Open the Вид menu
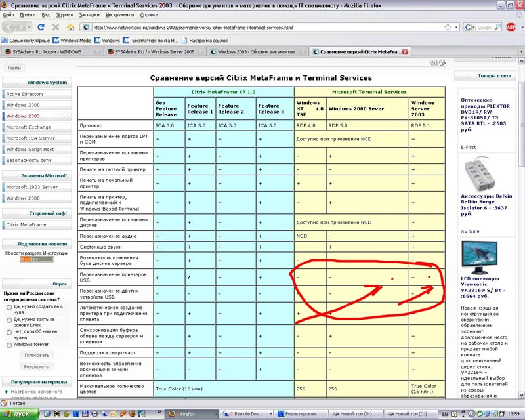The width and height of the screenshot is (525, 420). (45, 14)
